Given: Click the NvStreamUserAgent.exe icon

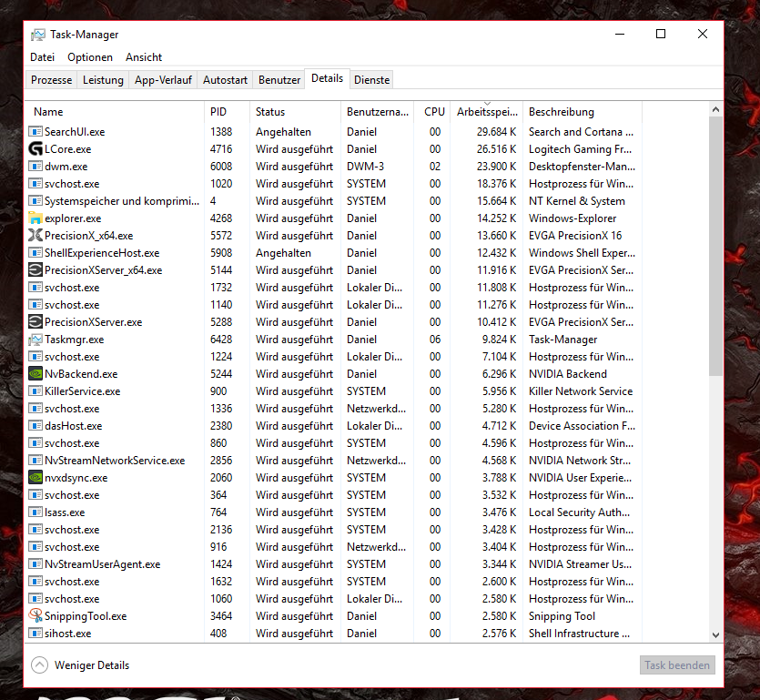Looking at the screenshot, I should [x=35, y=563].
